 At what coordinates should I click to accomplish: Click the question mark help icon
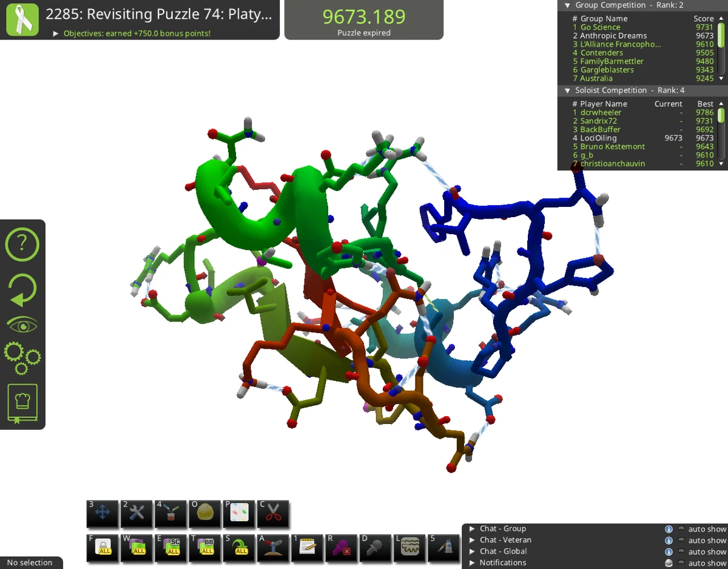(22, 244)
